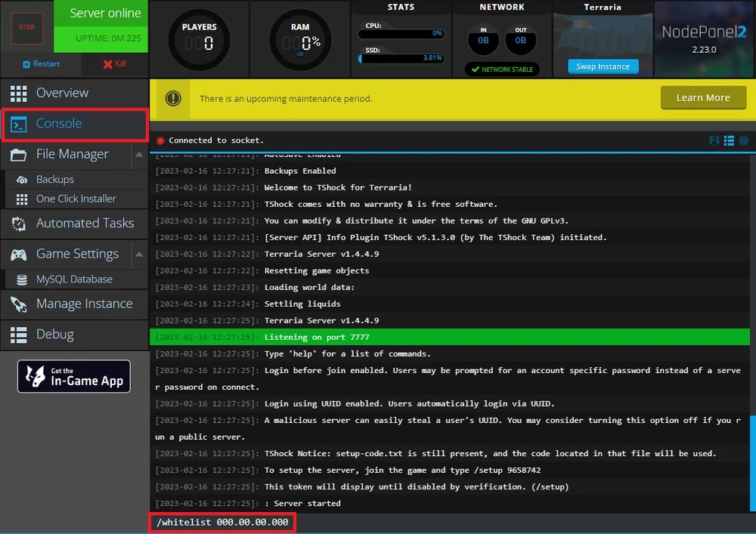
Task: Click the console help question icon
Action: click(743, 140)
